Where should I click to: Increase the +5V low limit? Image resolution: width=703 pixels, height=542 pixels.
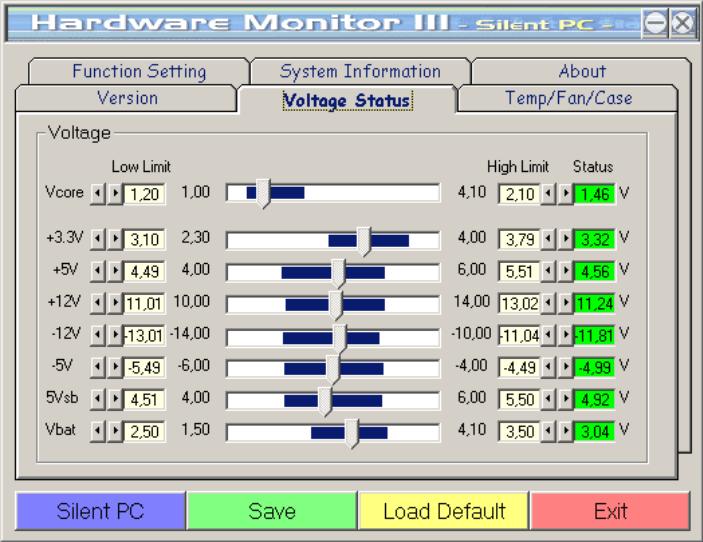(x=115, y=272)
